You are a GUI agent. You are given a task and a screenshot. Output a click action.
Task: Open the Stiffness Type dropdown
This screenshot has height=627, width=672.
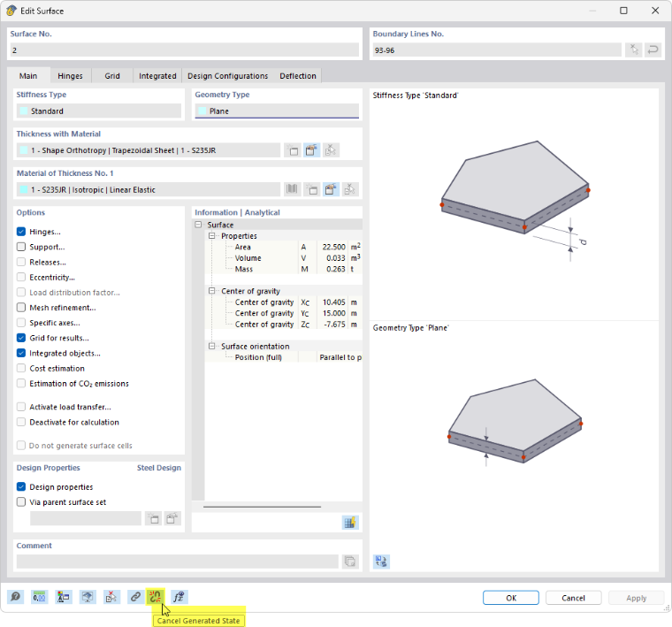pos(98,111)
